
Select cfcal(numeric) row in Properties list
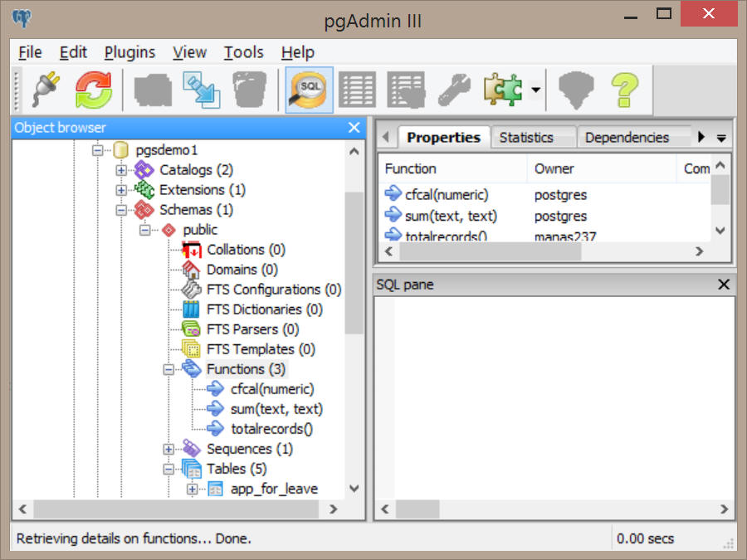(544, 195)
